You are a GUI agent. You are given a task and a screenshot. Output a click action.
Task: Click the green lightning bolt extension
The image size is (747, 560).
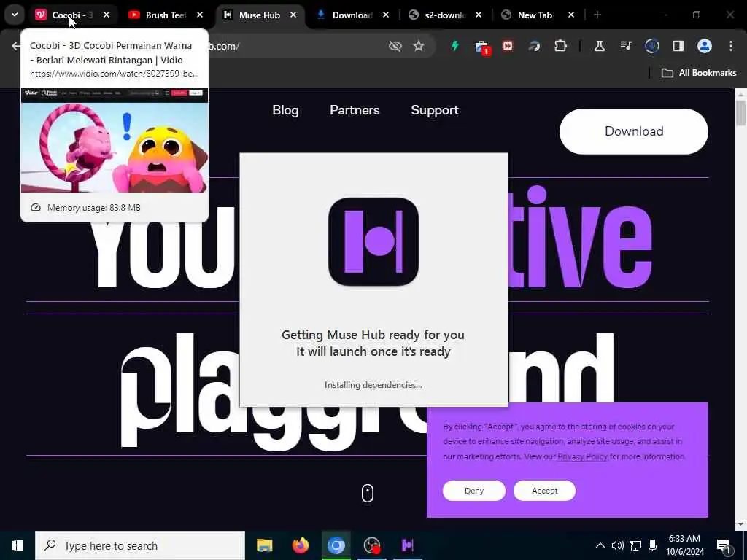tap(455, 46)
